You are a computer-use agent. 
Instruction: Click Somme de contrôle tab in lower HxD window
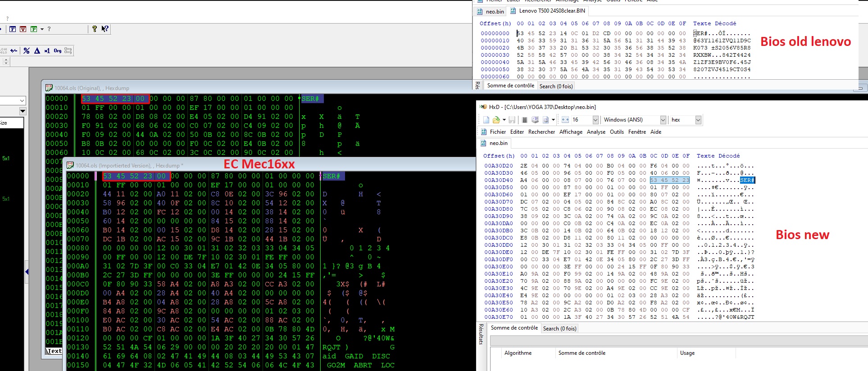click(514, 328)
